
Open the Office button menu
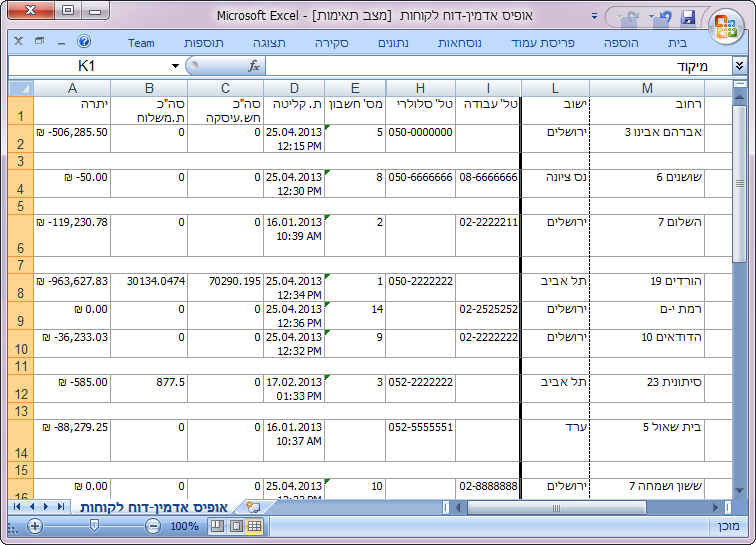[725, 24]
